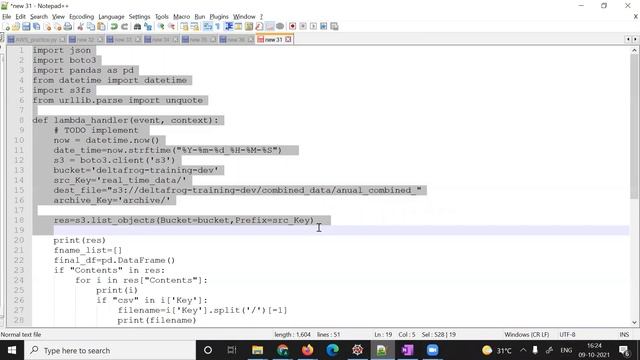Print the document using the Print icon
640x360 pixels.
68,27
